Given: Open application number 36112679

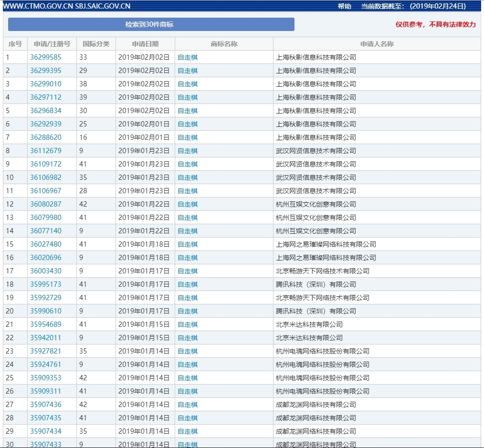Looking at the screenshot, I should 46,151.
